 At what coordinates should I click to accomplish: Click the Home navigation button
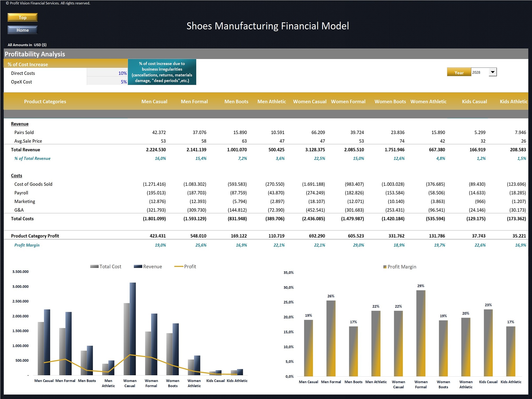click(x=23, y=30)
